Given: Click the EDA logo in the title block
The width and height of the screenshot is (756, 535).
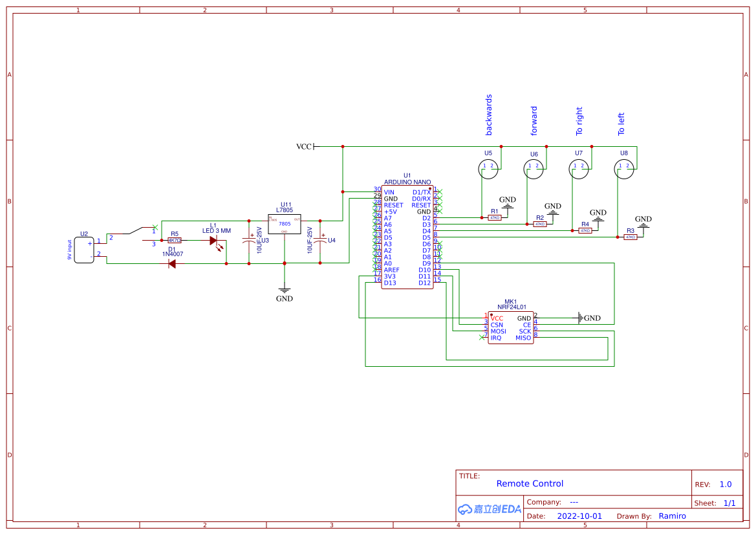Looking at the screenshot, I should 490,509.
